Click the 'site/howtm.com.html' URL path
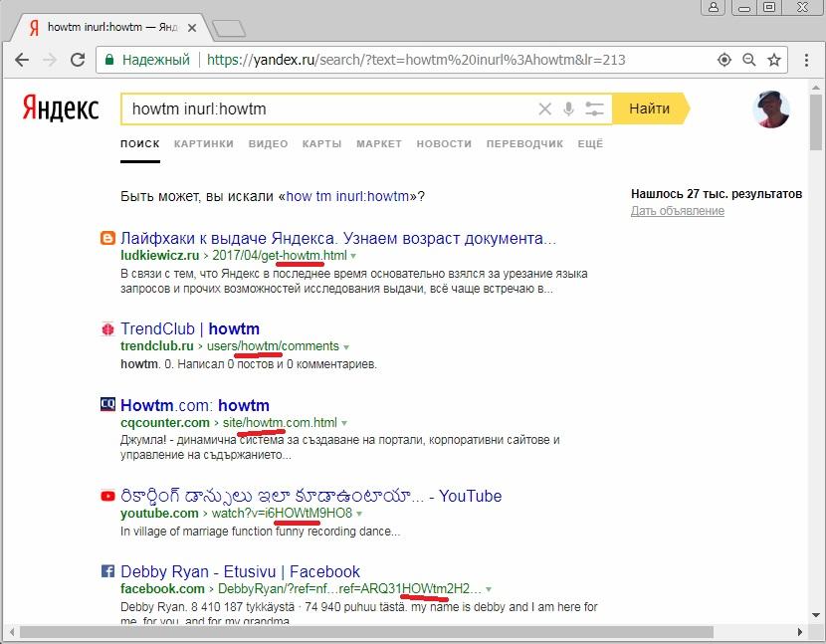 280,423
